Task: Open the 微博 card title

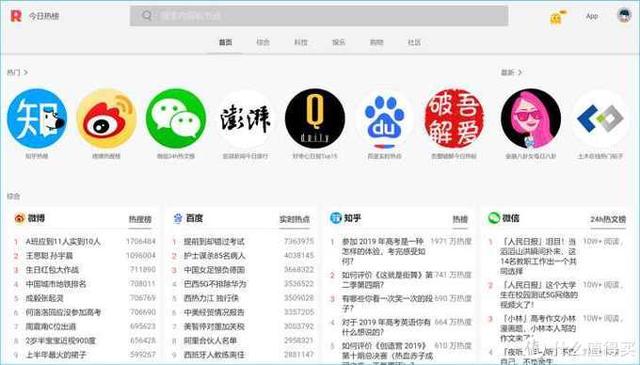Action: (x=36, y=218)
